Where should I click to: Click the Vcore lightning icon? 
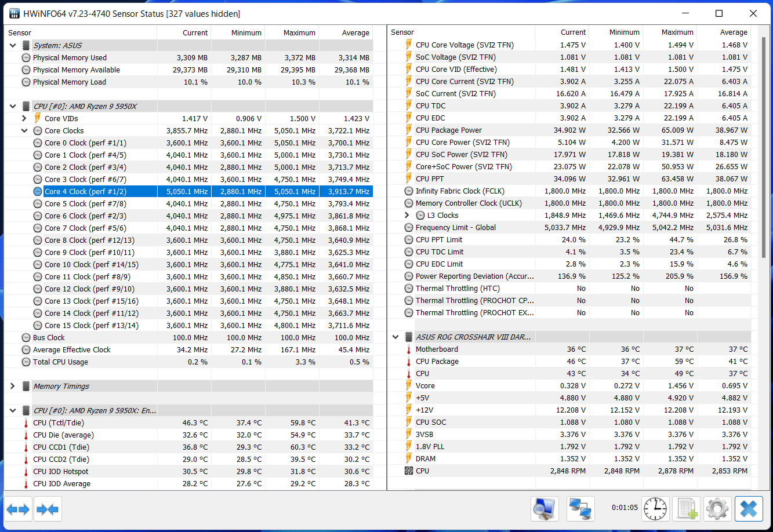(x=409, y=385)
